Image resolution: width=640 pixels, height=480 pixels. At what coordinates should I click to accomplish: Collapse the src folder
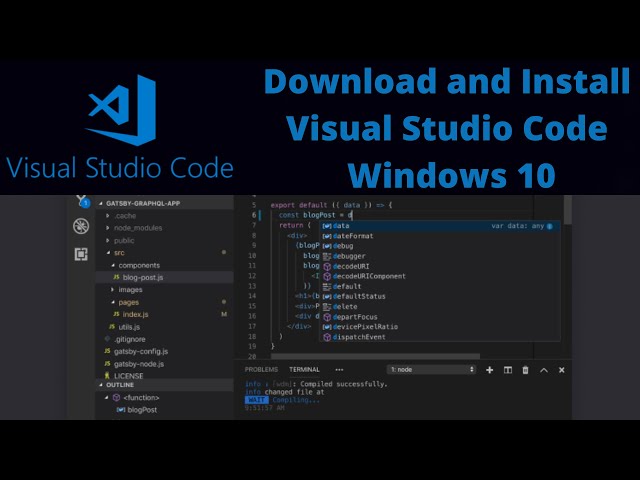pyautogui.click(x=164, y=253)
